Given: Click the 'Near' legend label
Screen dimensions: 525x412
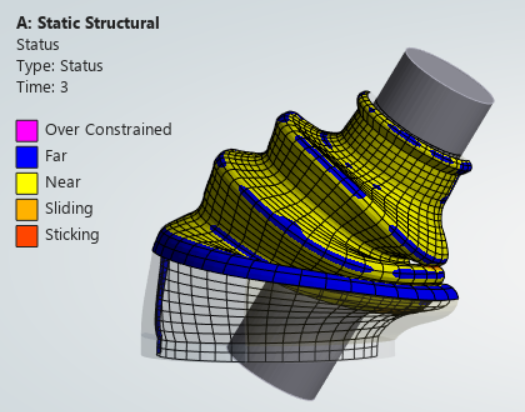Looking at the screenshot, I should [63, 182].
